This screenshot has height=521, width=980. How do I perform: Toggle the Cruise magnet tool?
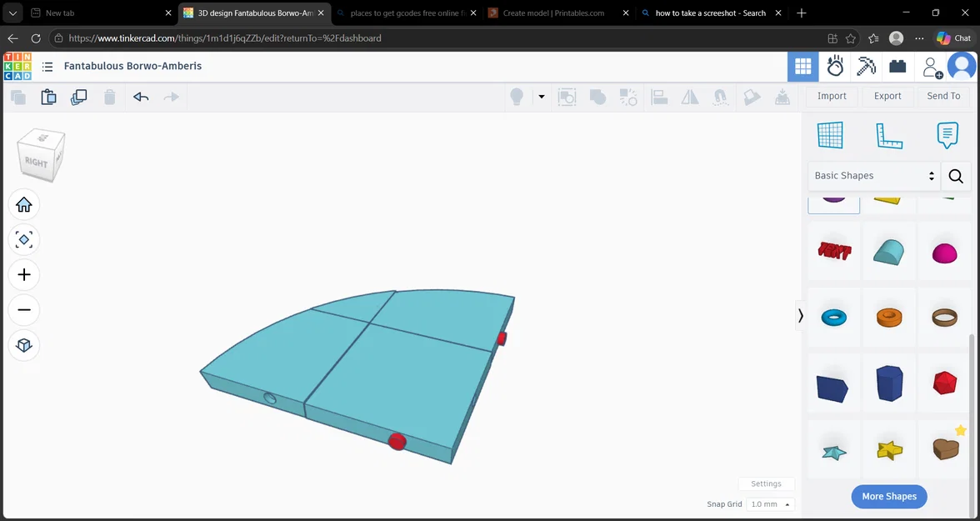coord(720,97)
